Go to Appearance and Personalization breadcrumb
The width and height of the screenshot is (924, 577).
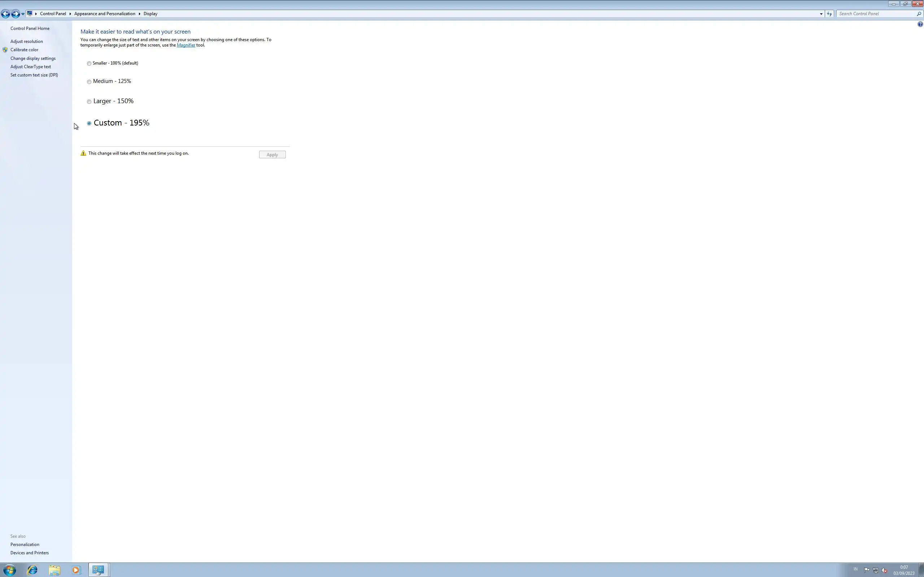(105, 14)
